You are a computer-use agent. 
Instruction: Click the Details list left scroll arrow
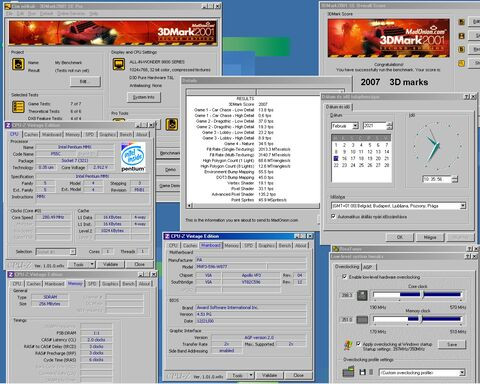[189, 206]
